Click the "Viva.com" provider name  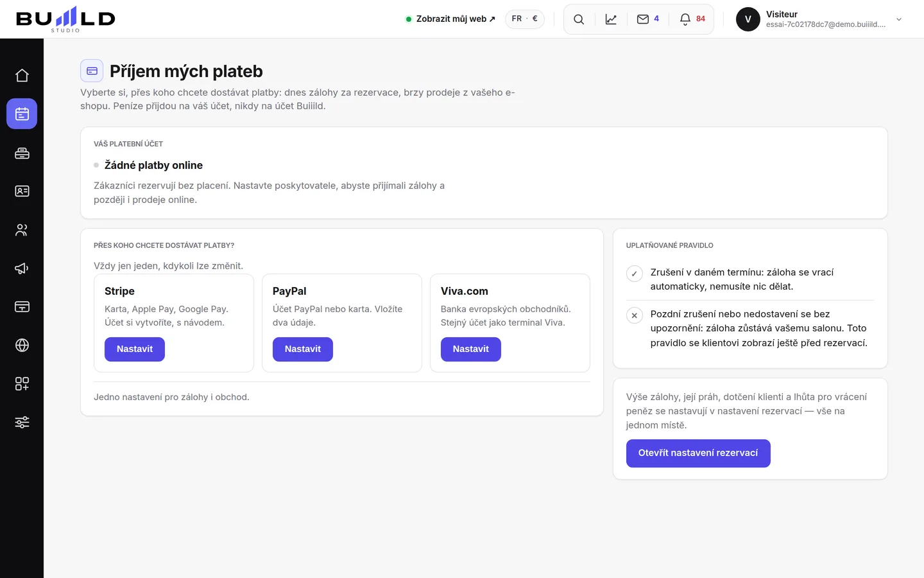point(465,291)
